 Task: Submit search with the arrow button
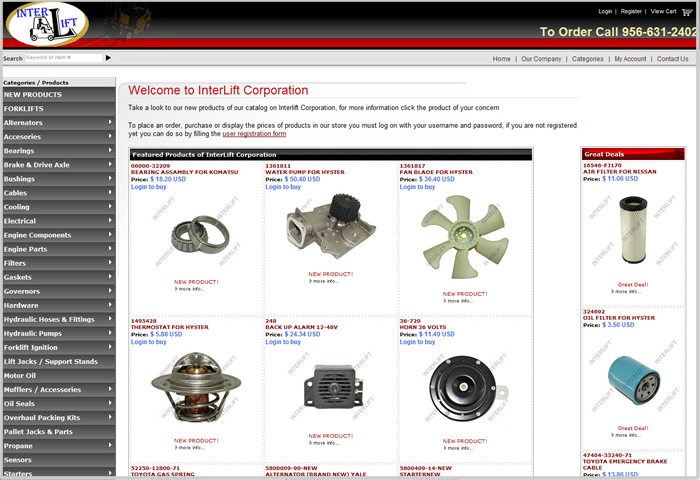pyautogui.click(x=108, y=58)
